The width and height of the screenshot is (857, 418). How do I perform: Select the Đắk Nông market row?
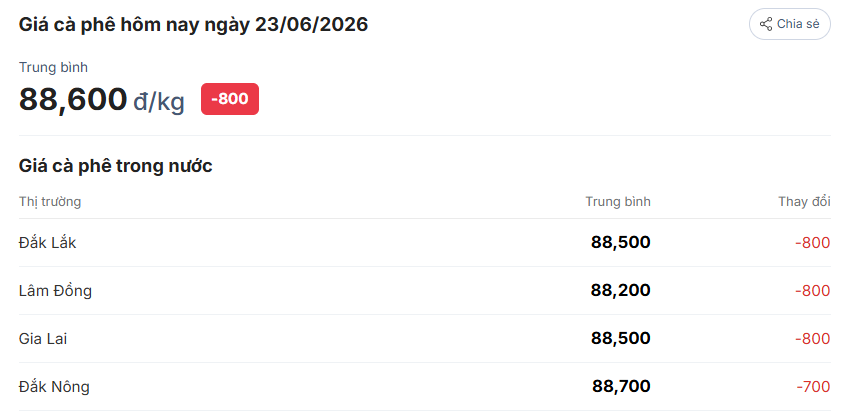[x=424, y=387]
